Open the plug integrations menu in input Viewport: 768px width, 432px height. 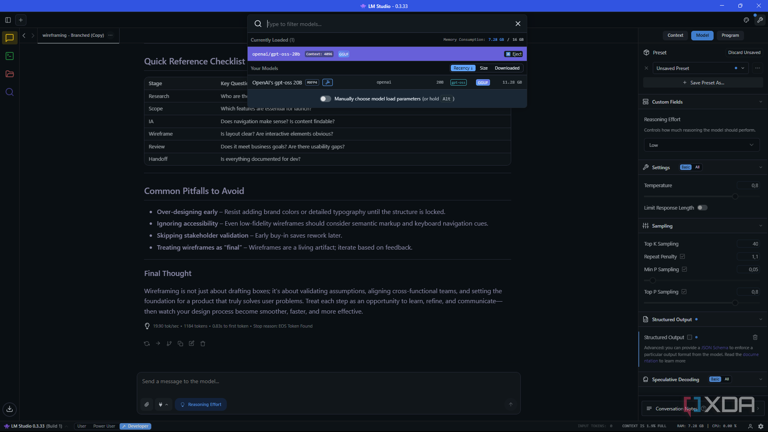point(163,405)
